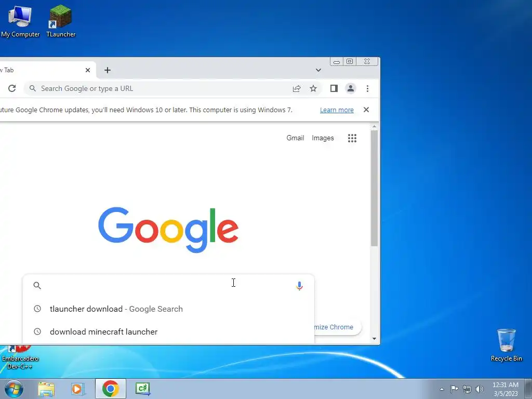This screenshot has height=399, width=532.
Task: Click Show desktop strip beside clock
Action: [528, 389]
